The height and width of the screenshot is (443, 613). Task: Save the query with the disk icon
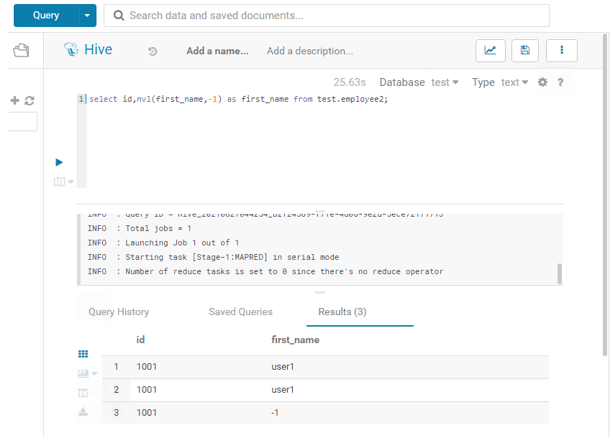coord(525,51)
